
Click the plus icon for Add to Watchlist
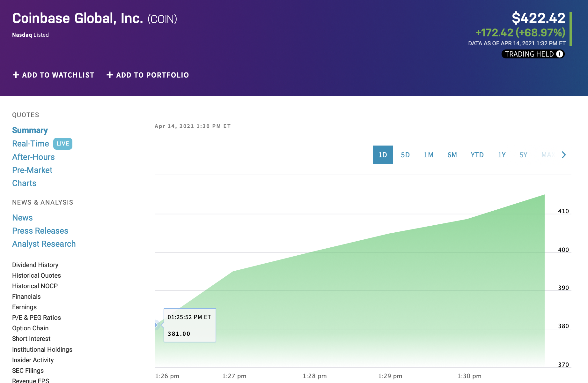point(16,75)
